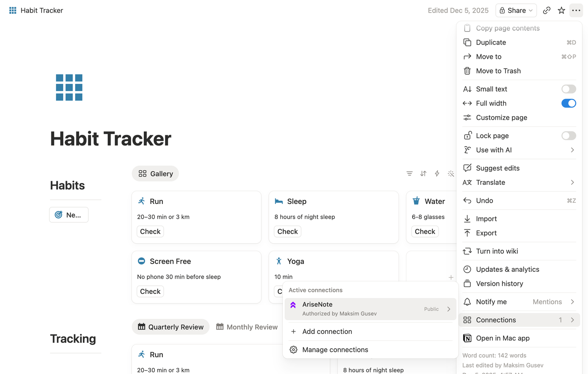Enable the Small text toggle

[568, 89]
